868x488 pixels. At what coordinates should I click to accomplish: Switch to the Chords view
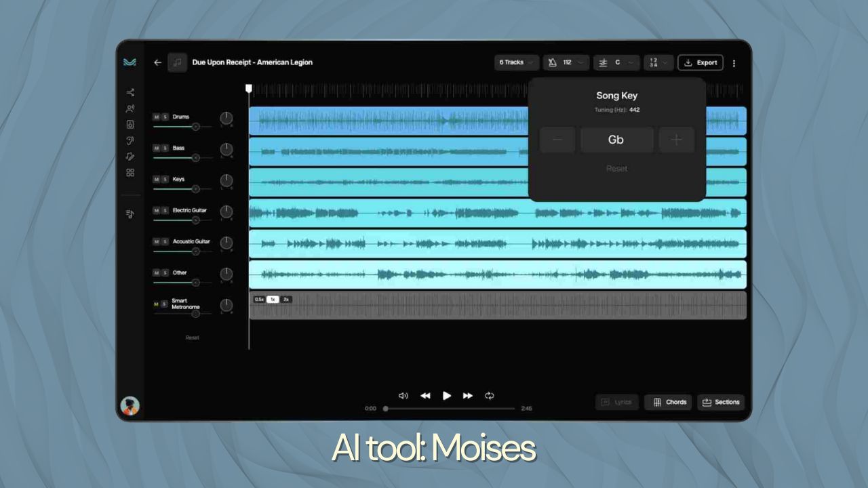[x=668, y=402]
